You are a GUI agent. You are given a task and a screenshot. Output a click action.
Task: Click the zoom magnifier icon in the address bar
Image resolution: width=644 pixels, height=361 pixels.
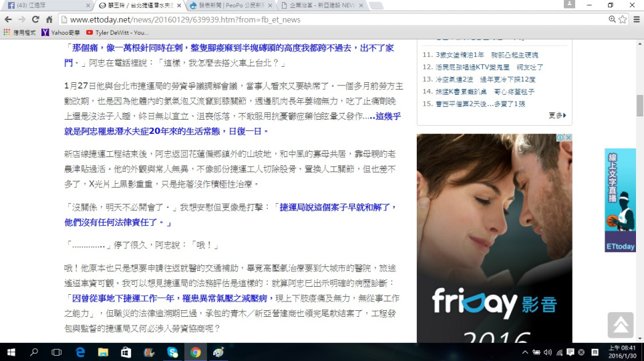click(611, 19)
